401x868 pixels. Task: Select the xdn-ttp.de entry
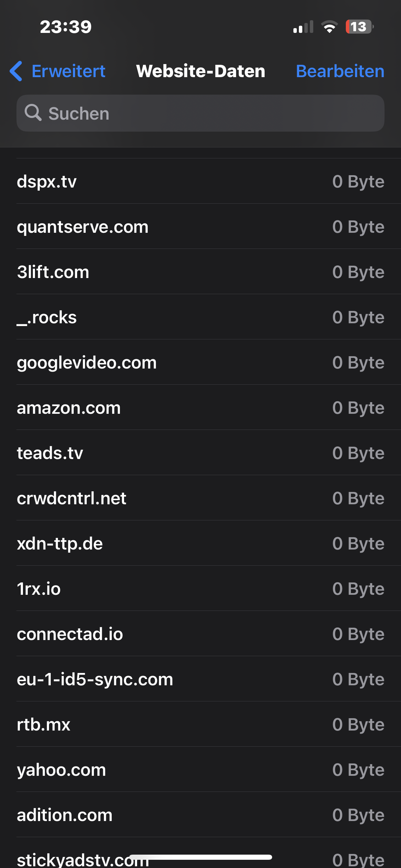click(x=200, y=543)
